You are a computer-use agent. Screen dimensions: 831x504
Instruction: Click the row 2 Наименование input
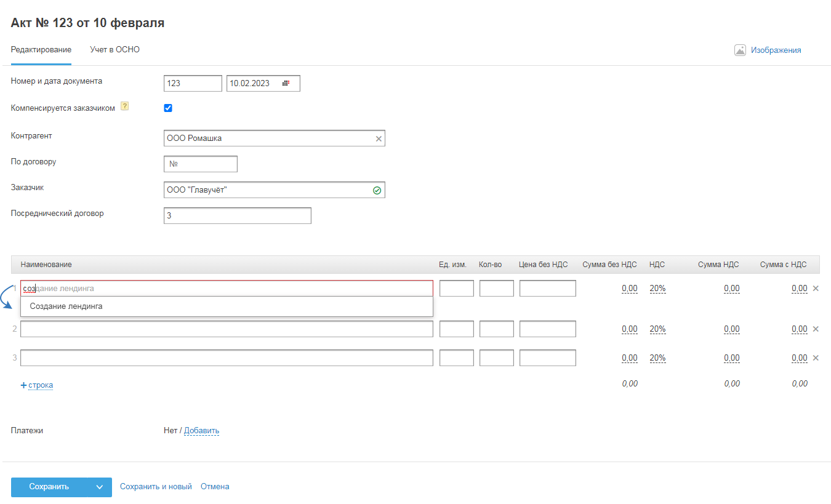pyautogui.click(x=227, y=329)
